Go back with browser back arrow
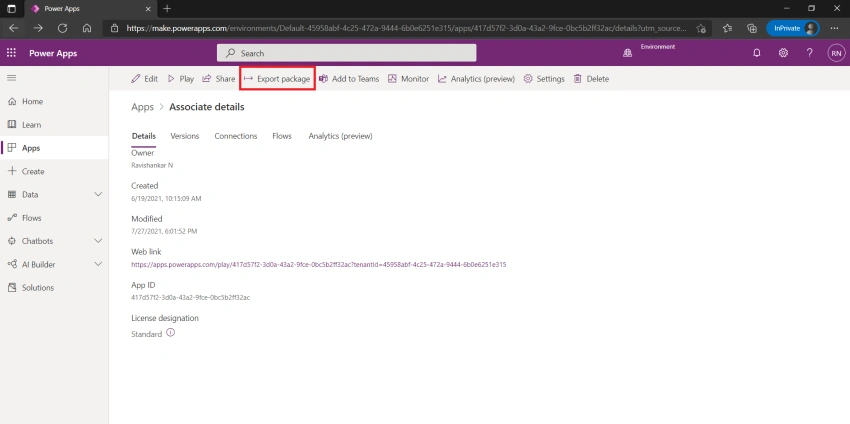This screenshot has width=850, height=424. click(14, 28)
